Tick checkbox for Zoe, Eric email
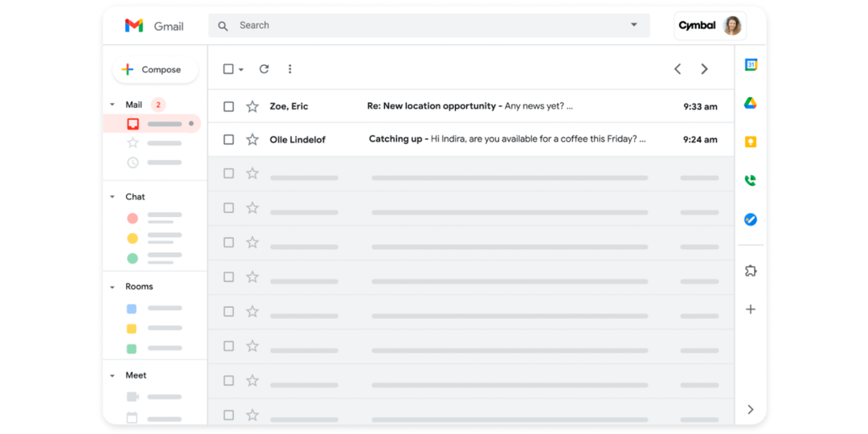This screenshot has width=868, height=434. click(x=229, y=106)
